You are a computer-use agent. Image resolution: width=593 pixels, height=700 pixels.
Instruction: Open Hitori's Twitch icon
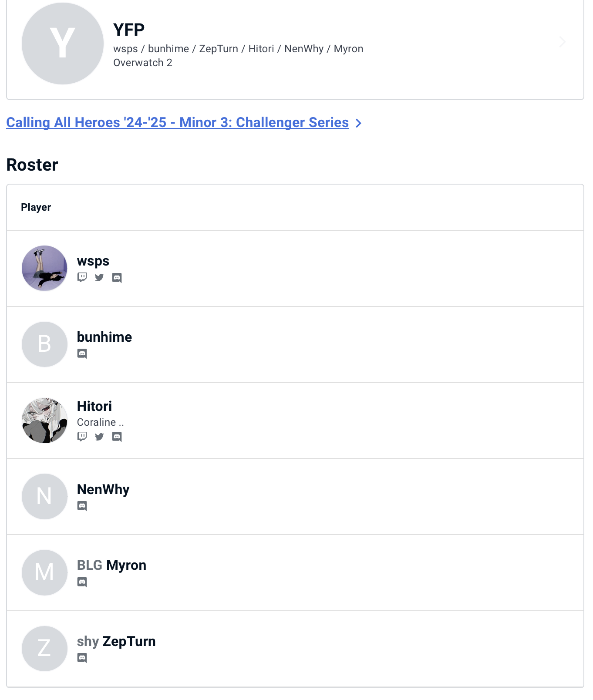(x=82, y=436)
